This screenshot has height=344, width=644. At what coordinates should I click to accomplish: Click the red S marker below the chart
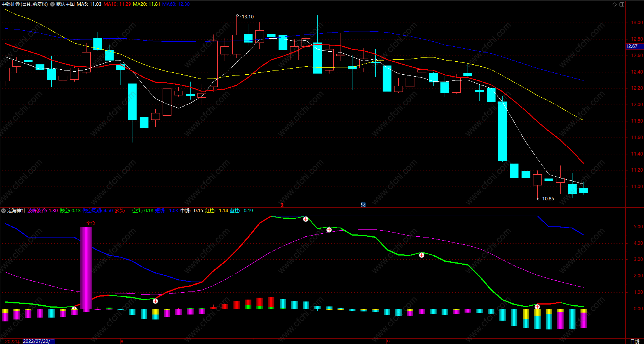(x=282, y=205)
